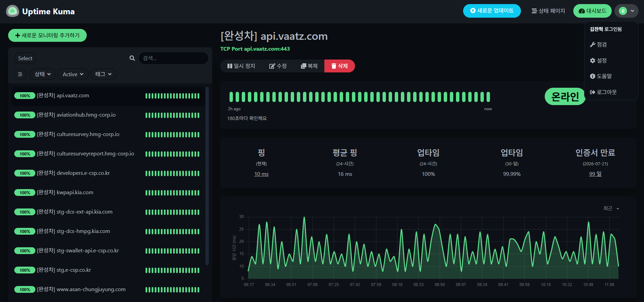
Task: Click the 100% badge of kwpapi.kia.com
Action: [x=25, y=193]
